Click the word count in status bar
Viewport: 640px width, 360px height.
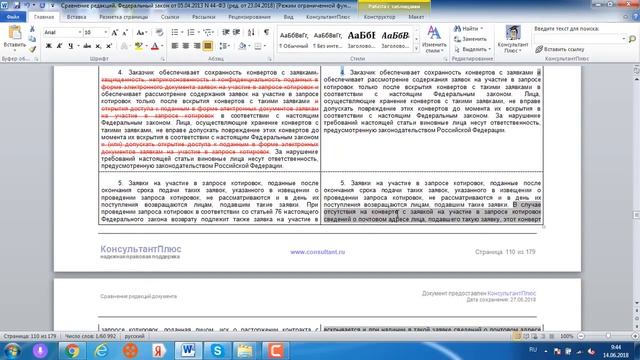click(91, 336)
